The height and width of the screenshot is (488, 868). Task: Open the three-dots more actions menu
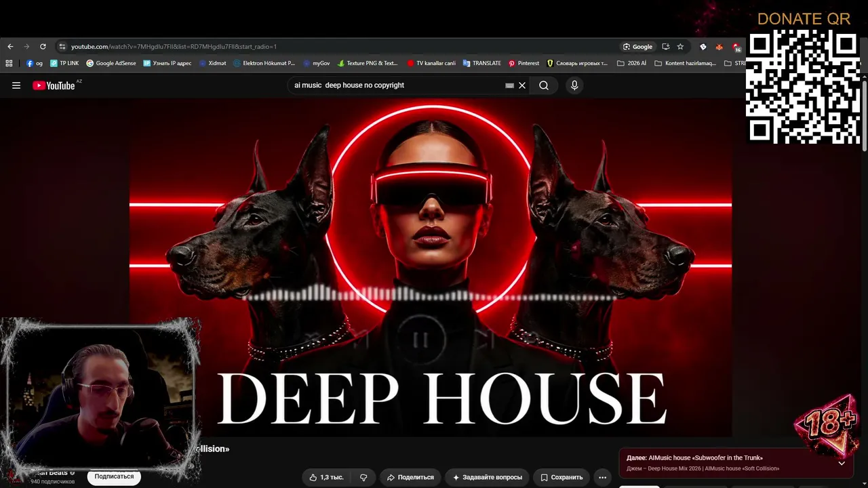(602, 477)
